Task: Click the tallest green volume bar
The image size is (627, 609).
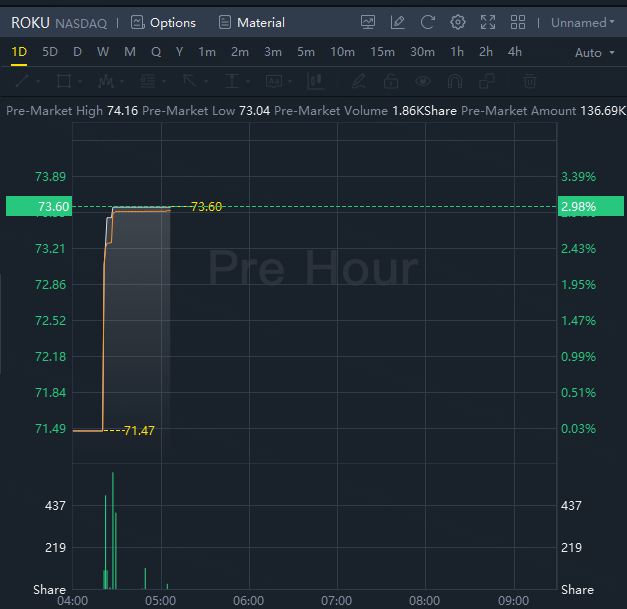Action: (113, 530)
